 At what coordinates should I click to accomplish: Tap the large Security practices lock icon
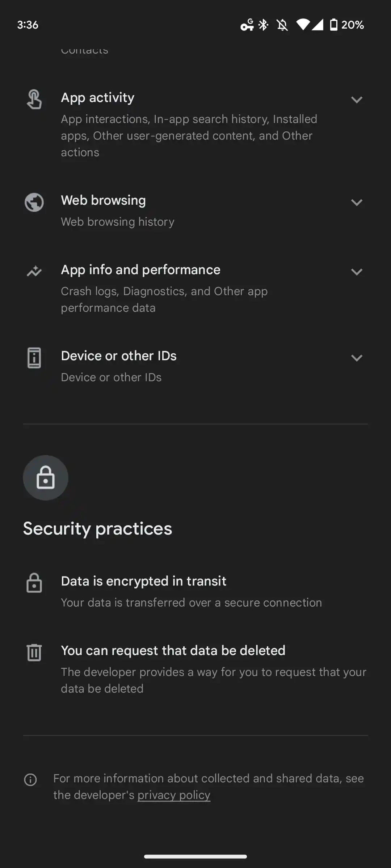pyautogui.click(x=46, y=478)
